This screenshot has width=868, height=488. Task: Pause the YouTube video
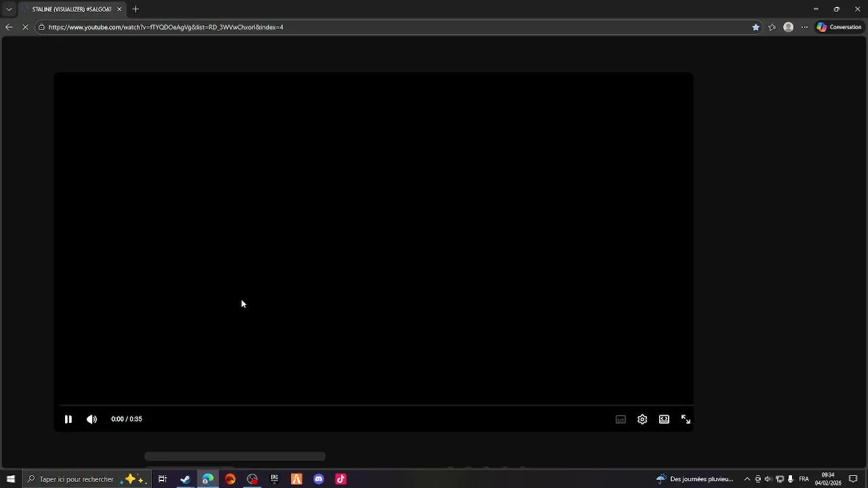pyautogui.click(x=68, y=420)
